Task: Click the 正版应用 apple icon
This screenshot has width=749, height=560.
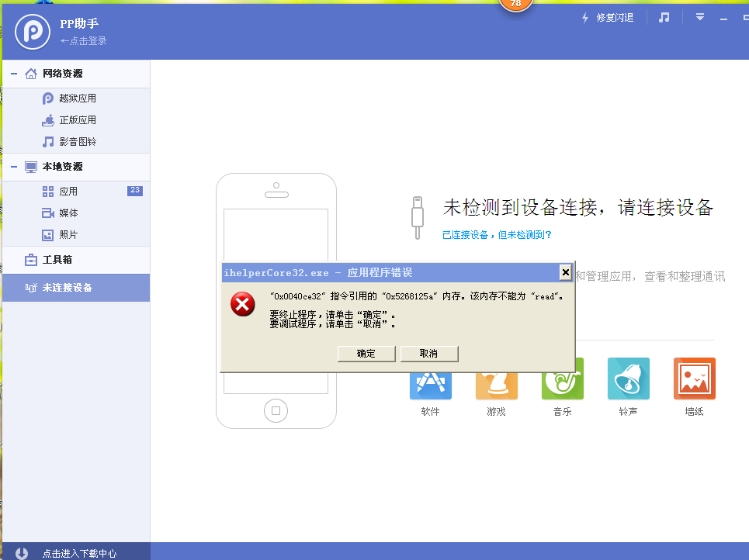Action: pyautogui.click(x=48, y=120)
